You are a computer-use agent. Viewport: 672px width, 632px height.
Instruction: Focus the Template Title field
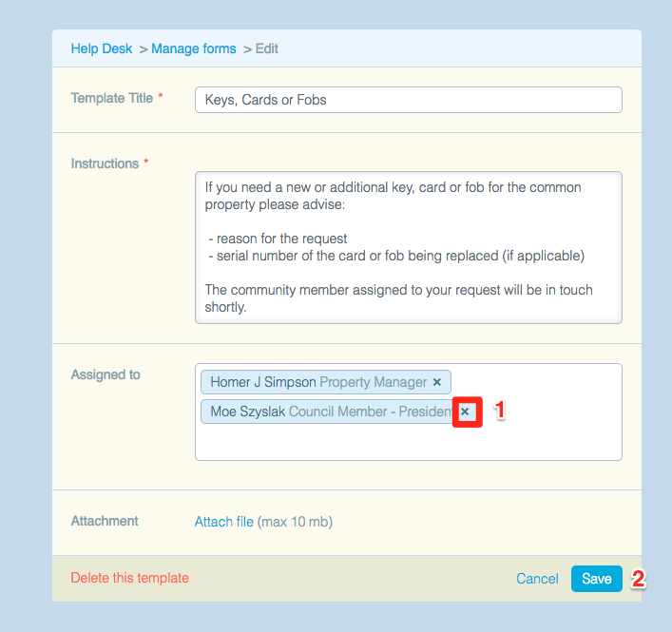point(409,100)
